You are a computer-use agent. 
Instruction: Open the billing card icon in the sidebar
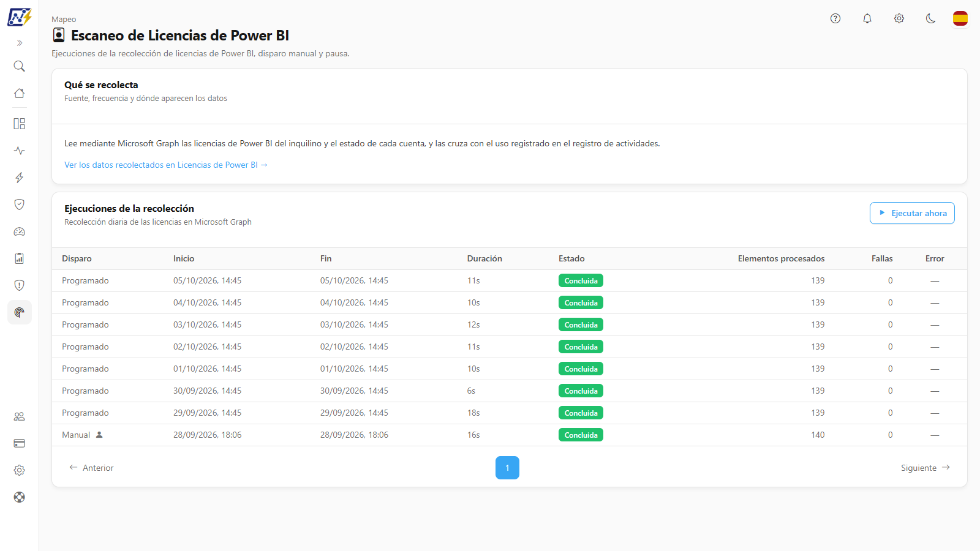pyautogui.click(x=20, y=443)
